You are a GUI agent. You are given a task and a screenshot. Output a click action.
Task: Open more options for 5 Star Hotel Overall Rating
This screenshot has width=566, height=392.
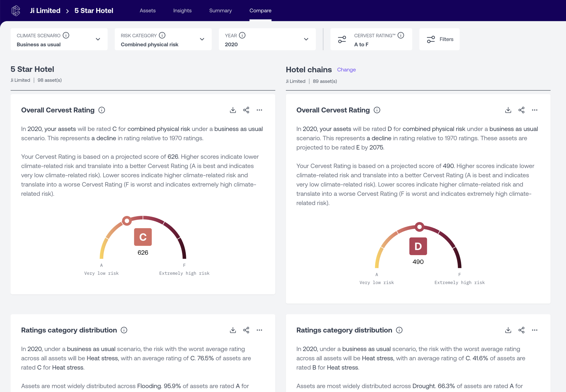(259, 110)
